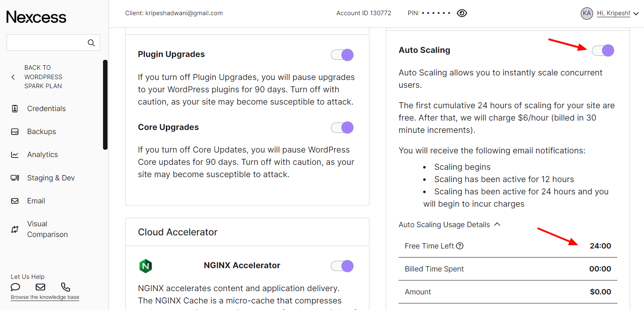Turn off the Core Upgrades switch
This screenshot has height=310, width=644.
342,128
